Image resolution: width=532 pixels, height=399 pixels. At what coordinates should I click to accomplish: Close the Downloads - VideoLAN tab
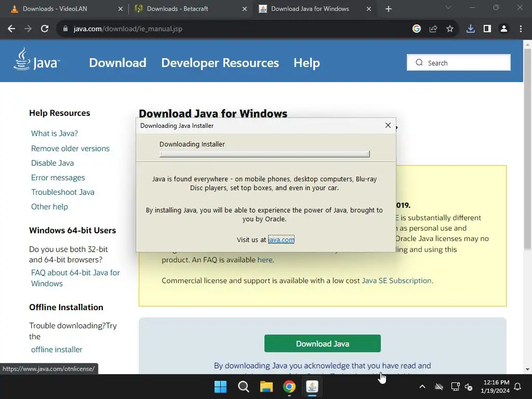click(x=121, y=9)
